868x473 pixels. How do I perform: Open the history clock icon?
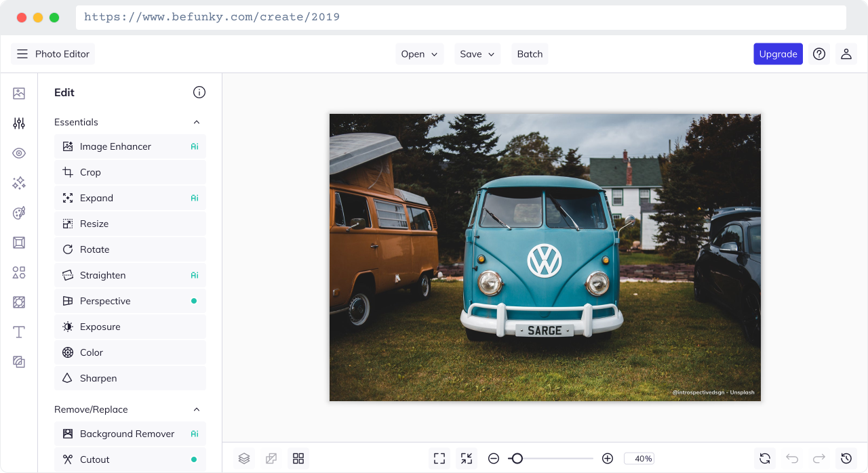pos(846,459)
